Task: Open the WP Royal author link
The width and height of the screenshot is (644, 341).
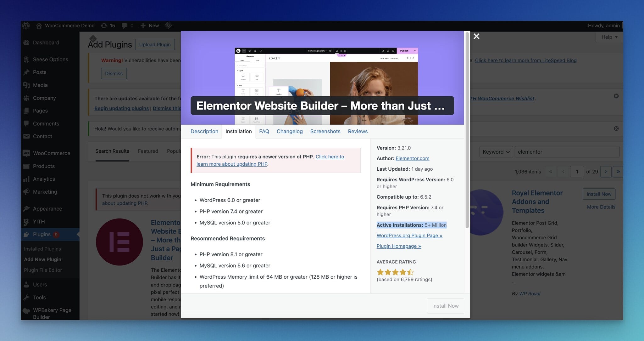Action: (530, 293)
